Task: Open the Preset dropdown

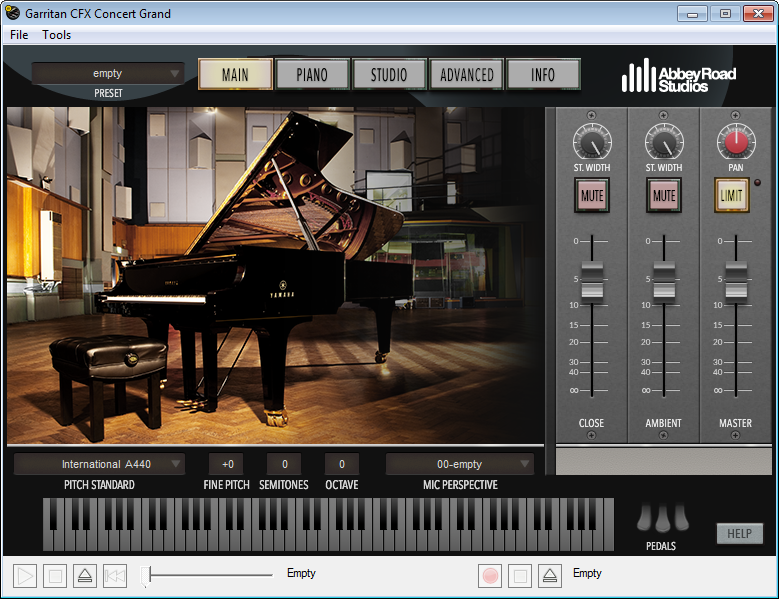Action: coord(108,74)
